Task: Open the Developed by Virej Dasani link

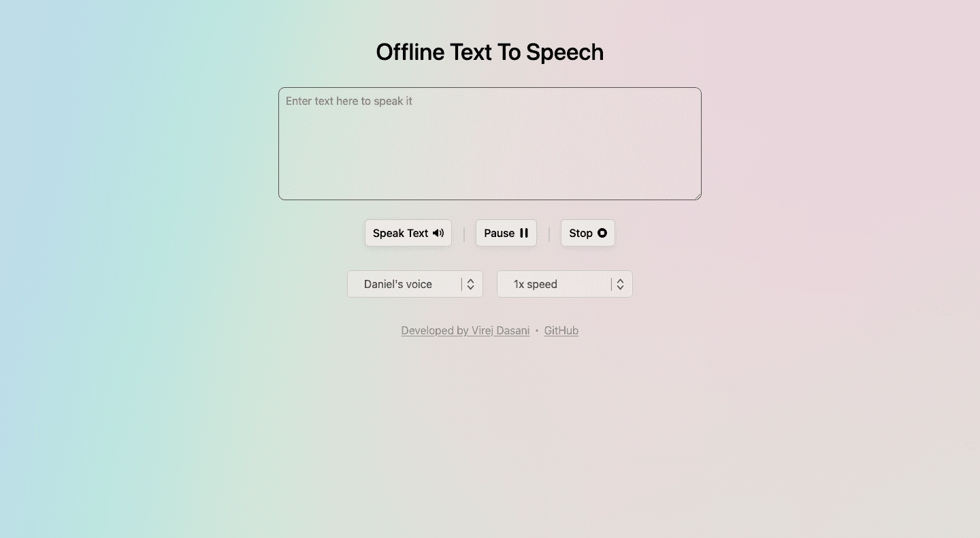Action: pos(465,330)
